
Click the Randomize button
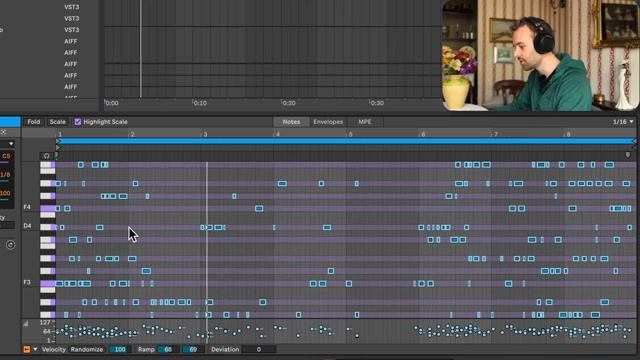pyautogui.click(x=87, y=349)
